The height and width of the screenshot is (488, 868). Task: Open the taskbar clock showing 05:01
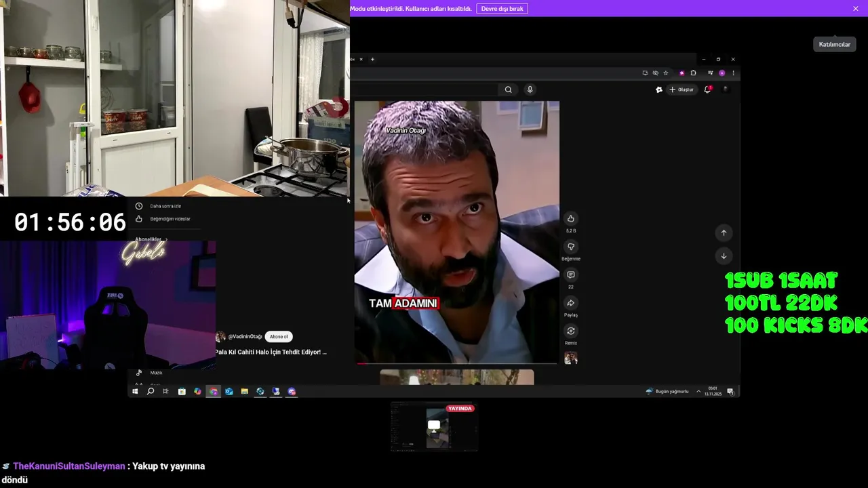713,391
